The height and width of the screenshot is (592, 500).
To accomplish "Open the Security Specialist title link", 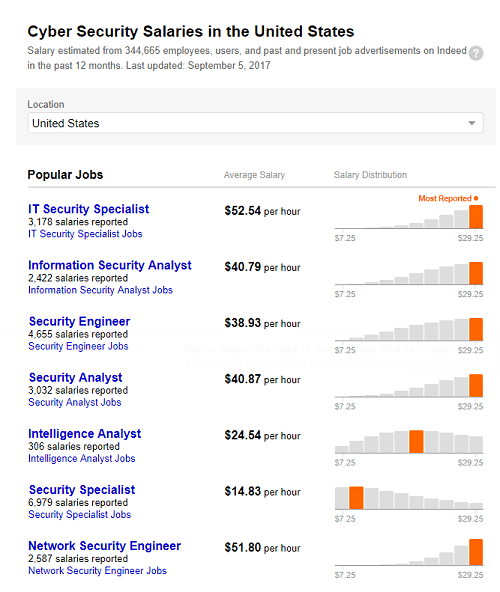I will pyautogui.click(x=82, y=490).
